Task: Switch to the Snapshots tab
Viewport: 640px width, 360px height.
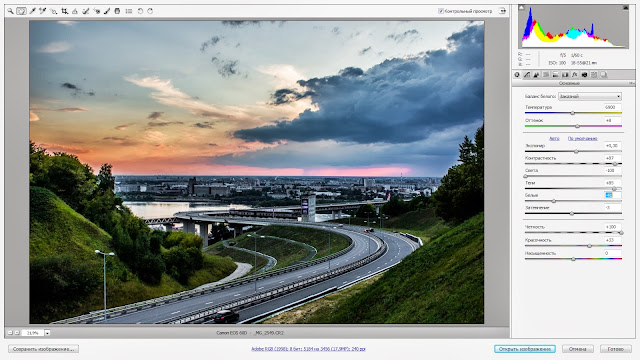Action: click(x=604, y=75)
